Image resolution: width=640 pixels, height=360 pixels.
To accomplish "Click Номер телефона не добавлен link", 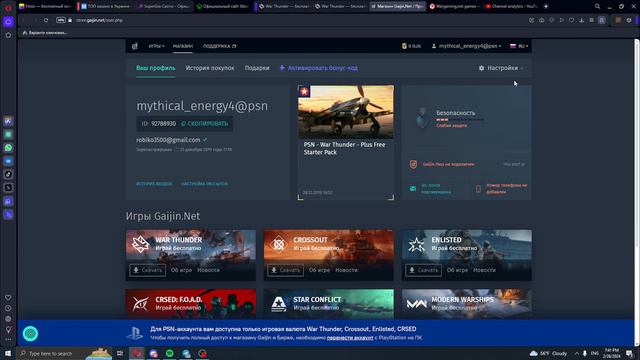I will coord(507,189).
